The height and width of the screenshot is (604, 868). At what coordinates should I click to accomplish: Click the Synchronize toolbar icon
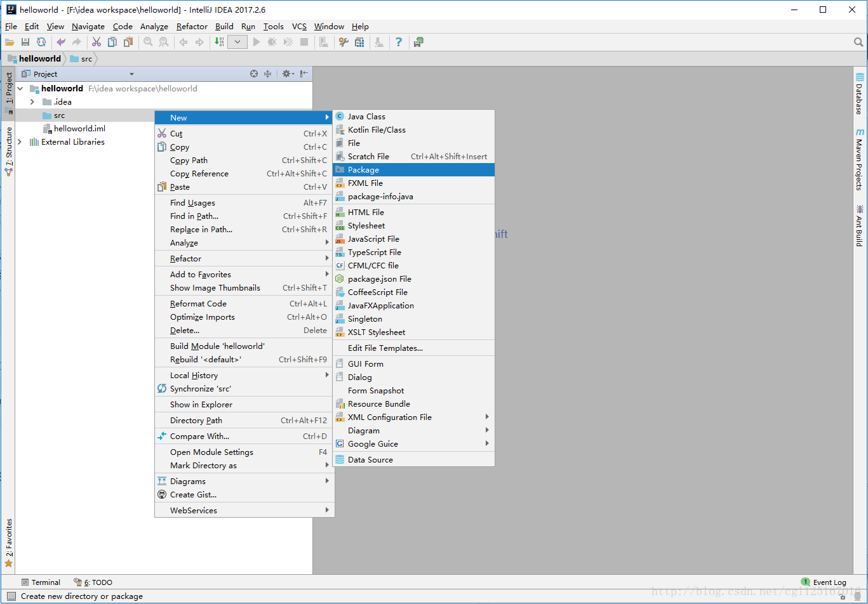pos(41,42)
